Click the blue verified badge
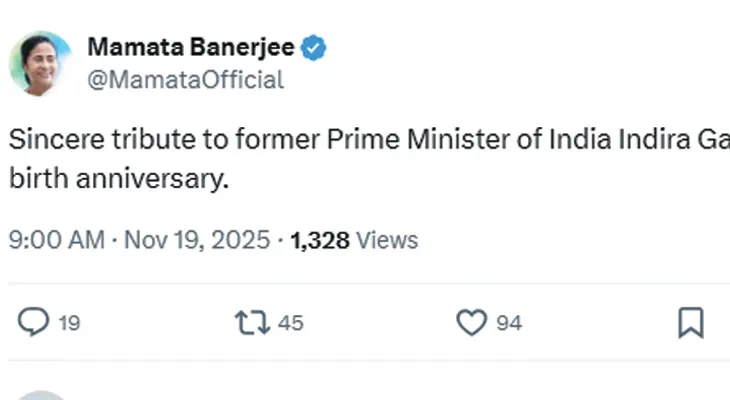The image size is (730, 400). coord(314,47)
